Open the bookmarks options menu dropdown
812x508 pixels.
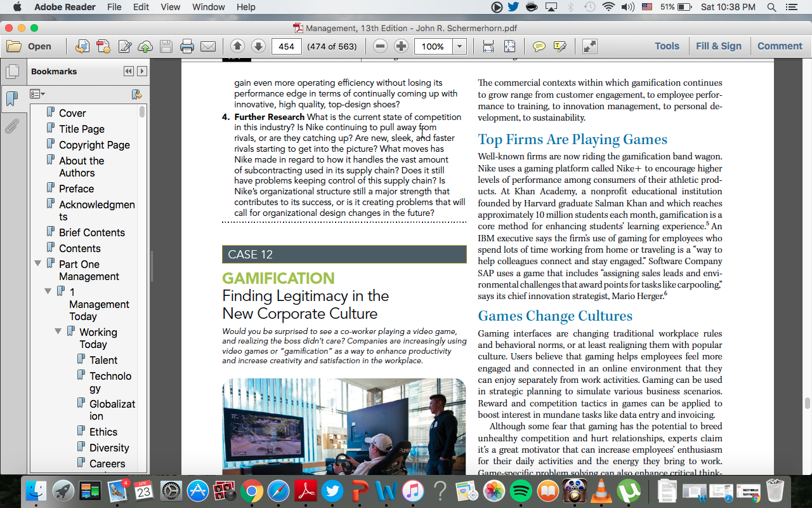(37, 94)
